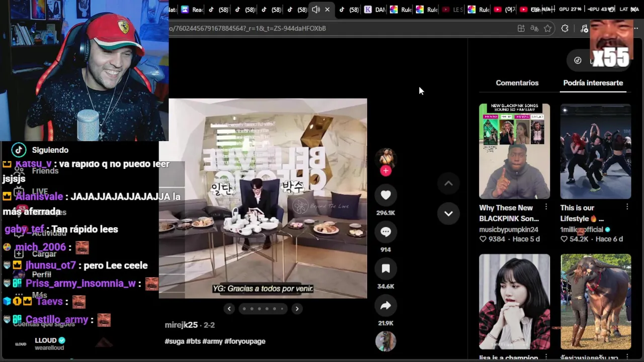The width and height of the screenshot is (644, 362).
Task: Open the mirejk25 creator profile name
Action: click(181, 325)
